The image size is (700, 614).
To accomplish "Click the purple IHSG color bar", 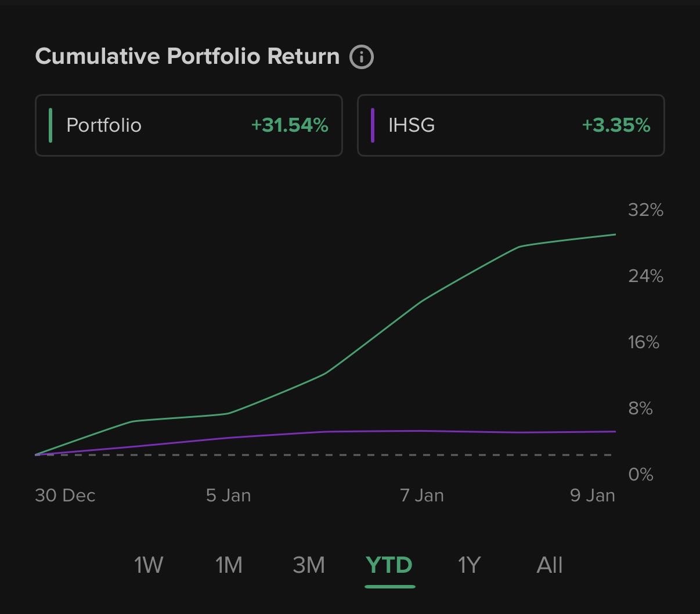I will 373,125.
